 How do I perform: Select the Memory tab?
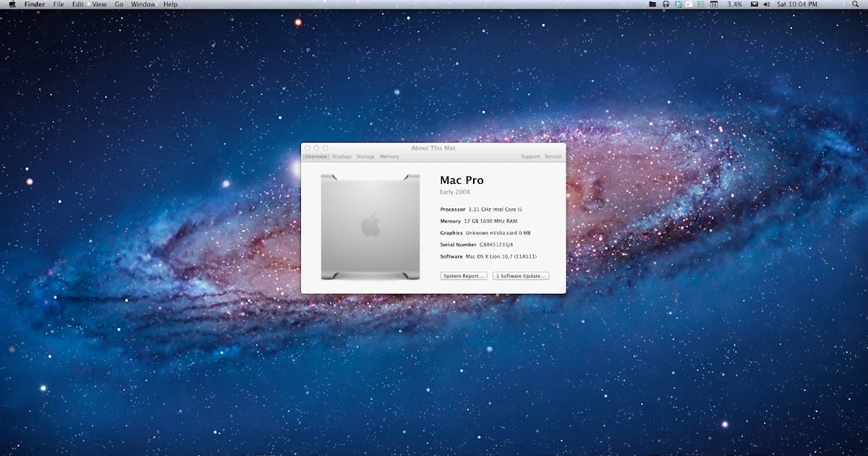388,156
